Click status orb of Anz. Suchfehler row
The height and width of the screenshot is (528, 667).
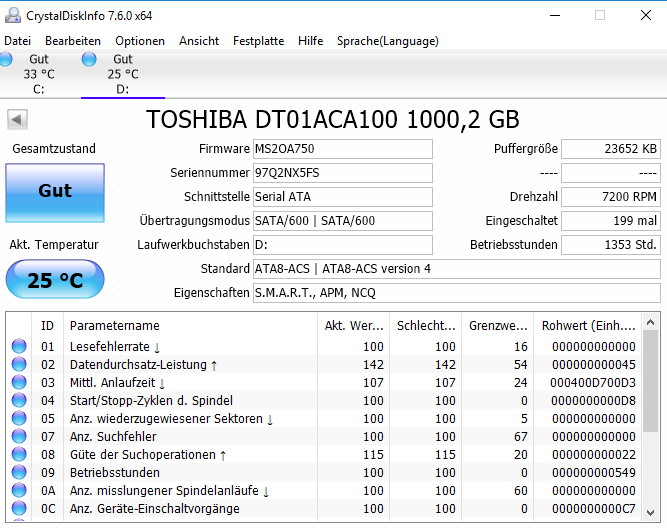tap(19, 436)
